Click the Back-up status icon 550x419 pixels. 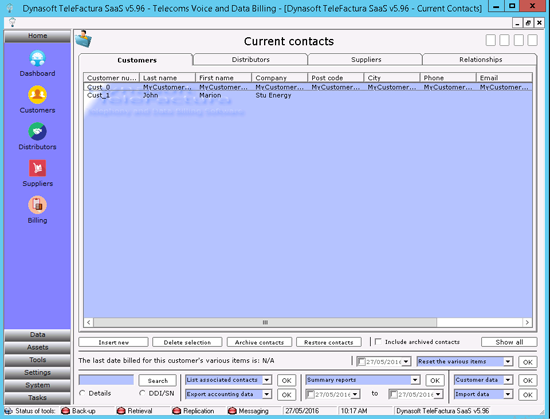tap(65, 411)
